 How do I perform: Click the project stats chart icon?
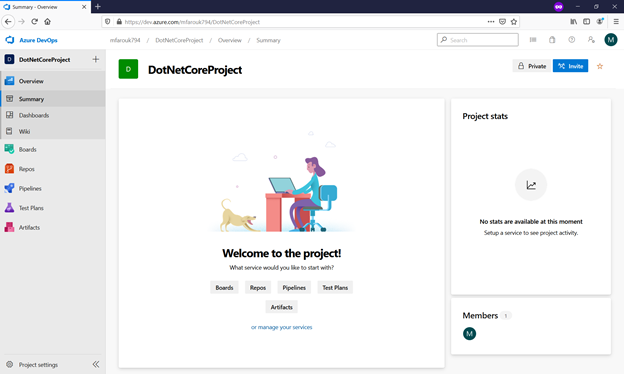[531, 185]
